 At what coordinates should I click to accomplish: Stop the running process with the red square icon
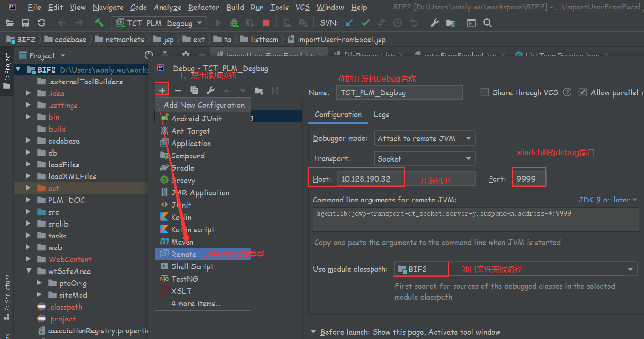click(x=265, y=23)
